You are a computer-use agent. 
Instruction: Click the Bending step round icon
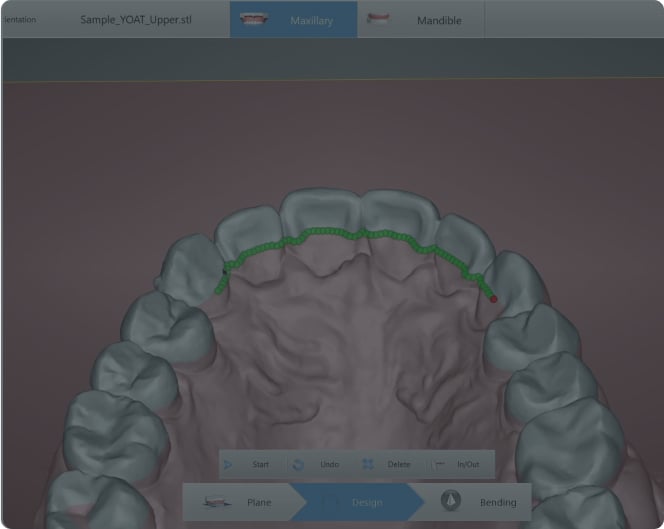[450, 502]
